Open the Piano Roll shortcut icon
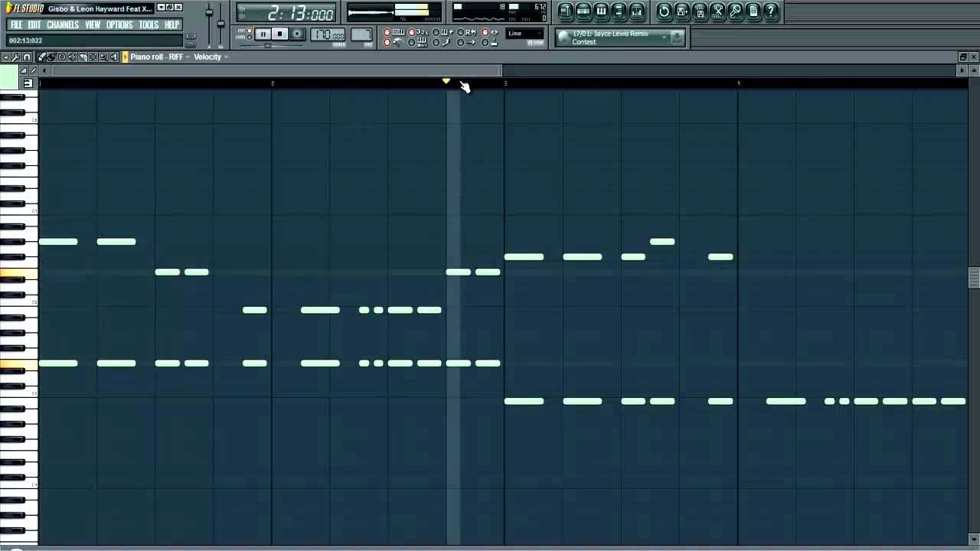This screenshot has height=551, width=980. pos(601,11)
